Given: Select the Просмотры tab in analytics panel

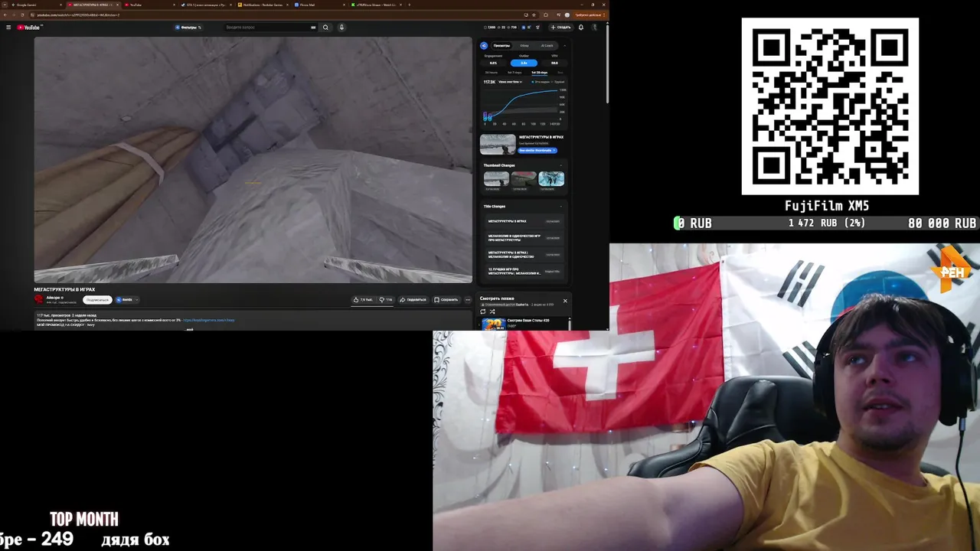Looking at the screenshot, I should [501, 46].
